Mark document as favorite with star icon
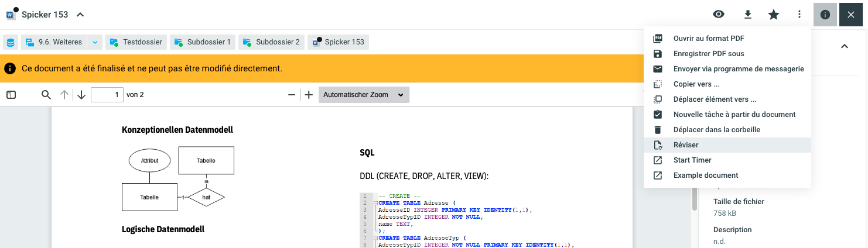The image size is (868, 248). (x=774, y=15)
